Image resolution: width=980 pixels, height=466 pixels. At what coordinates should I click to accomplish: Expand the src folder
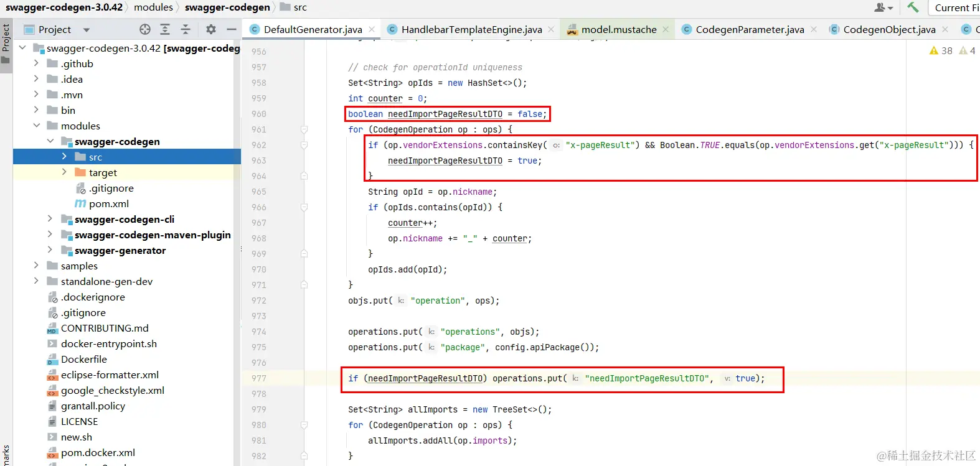64,157
